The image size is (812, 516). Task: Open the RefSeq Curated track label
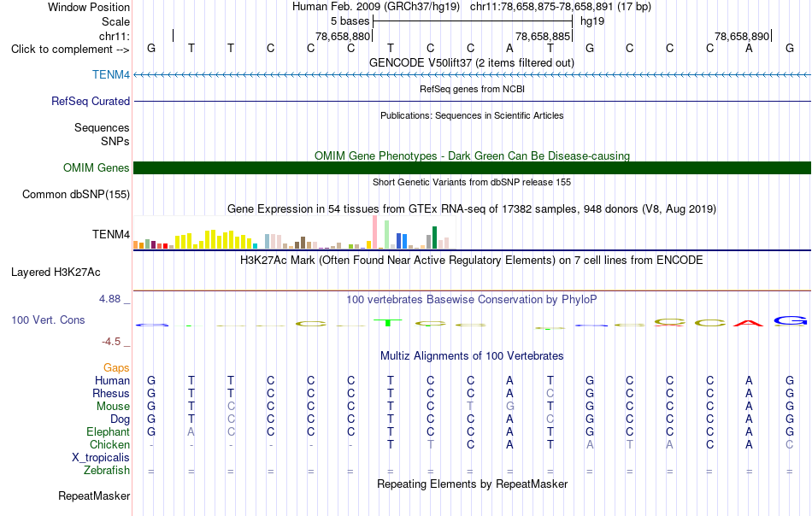[90, 101]
